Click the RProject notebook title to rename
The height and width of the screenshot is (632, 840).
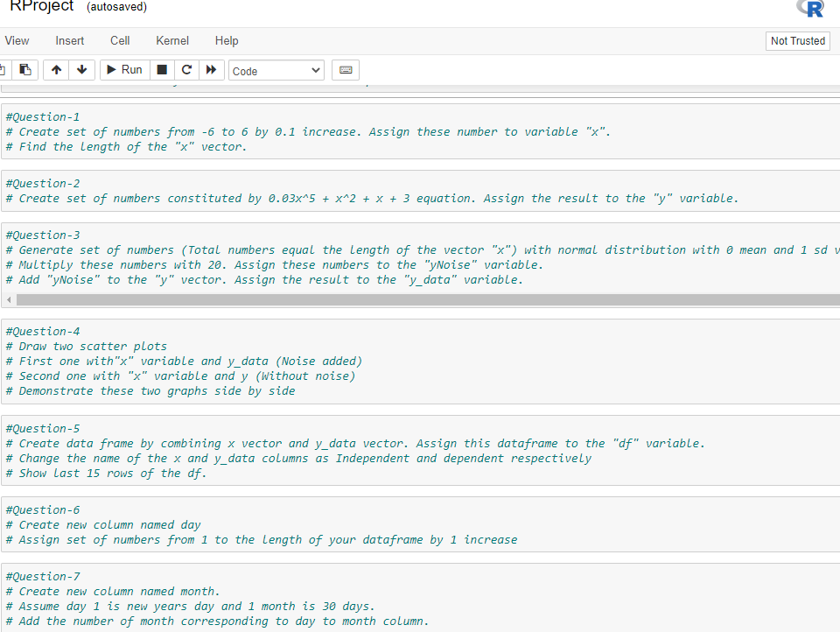pyautogui.click(x=38, y=7)
